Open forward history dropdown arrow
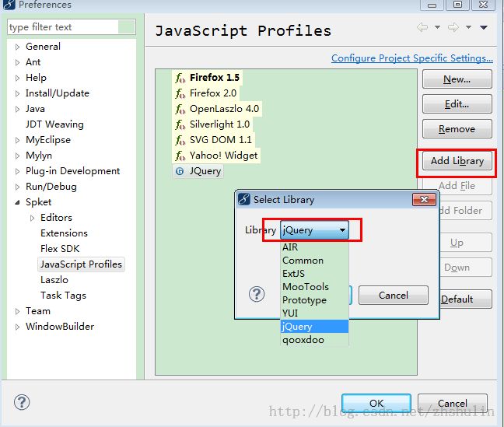This screenshot has width=504, height=427. tap(469, 27)
